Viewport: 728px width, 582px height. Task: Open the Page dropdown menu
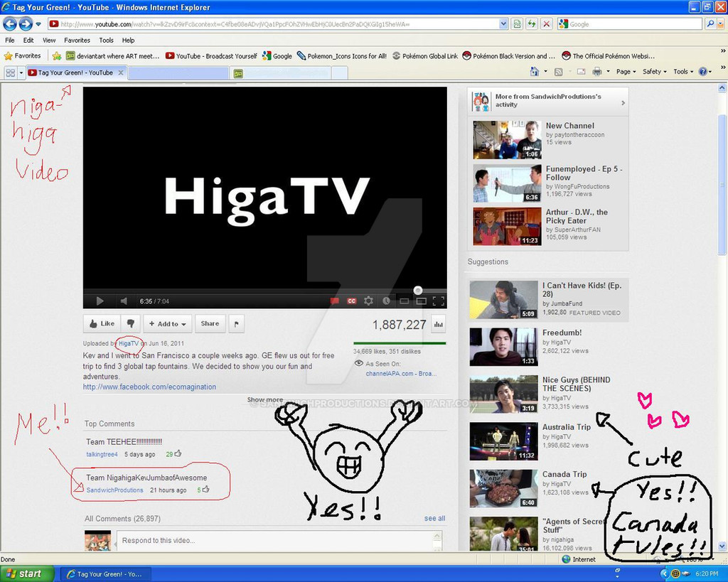(x=626, y=72)
